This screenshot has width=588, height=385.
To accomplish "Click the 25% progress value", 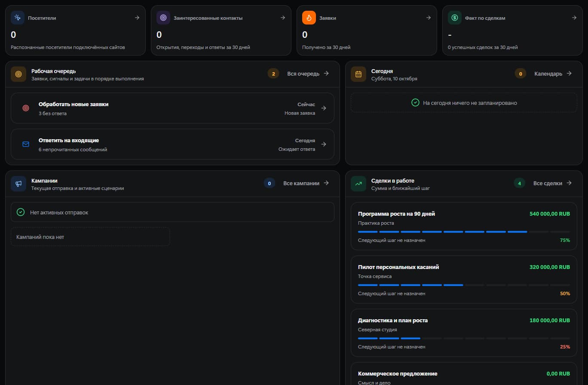I will pos(565,347).
